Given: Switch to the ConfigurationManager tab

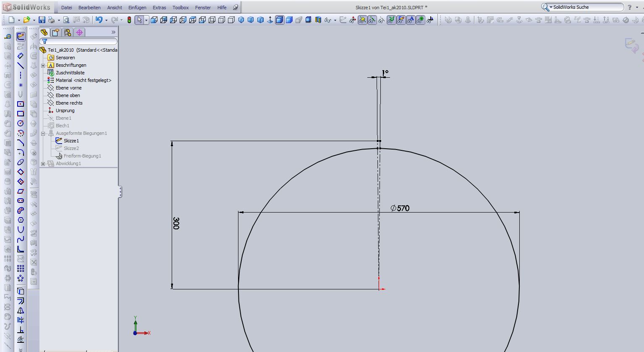Looking at the screenshot, I should coord(68,32).
